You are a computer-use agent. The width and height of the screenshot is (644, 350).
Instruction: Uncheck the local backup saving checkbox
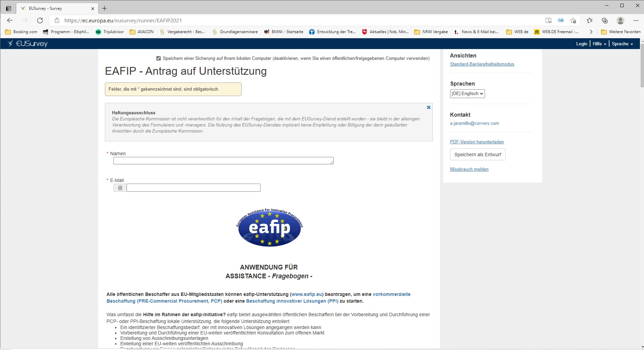pos(159,58)
